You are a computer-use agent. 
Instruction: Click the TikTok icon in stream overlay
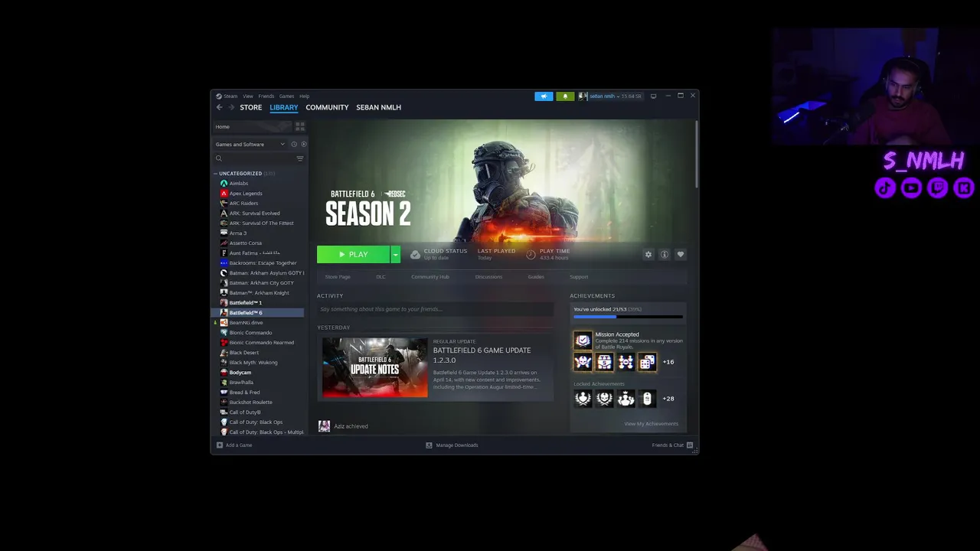point(886,187)
